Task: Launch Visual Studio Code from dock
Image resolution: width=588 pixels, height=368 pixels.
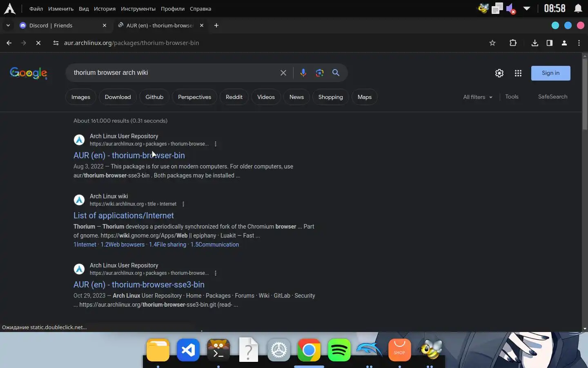Action: coord(188,350)
